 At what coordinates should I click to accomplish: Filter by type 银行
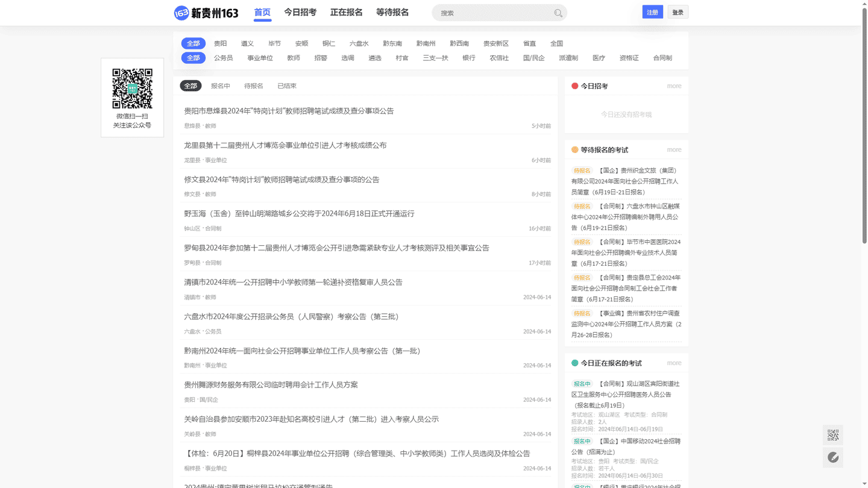469,58
